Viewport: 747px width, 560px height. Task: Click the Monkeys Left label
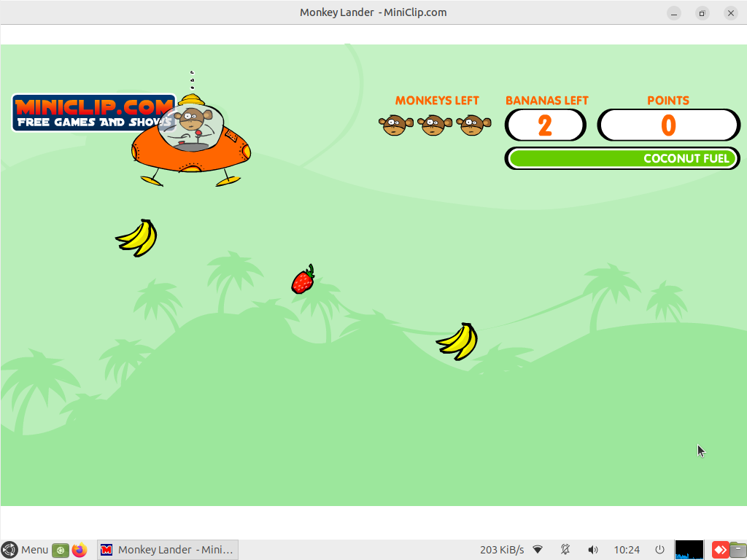click(x=437, y=101)
